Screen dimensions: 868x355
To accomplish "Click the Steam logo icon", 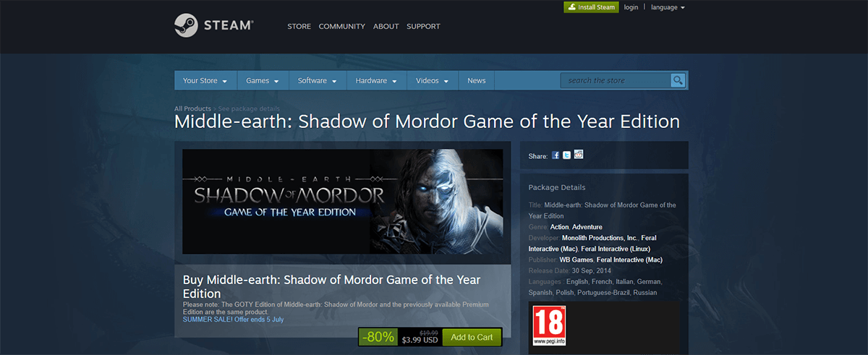I will point(186,26).
